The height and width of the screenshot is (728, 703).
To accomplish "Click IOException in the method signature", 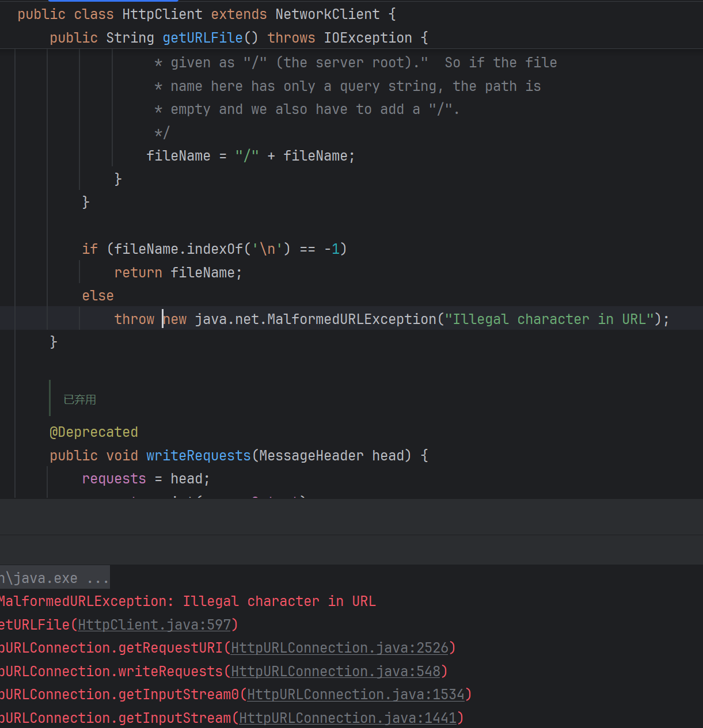I will [367, 38].
